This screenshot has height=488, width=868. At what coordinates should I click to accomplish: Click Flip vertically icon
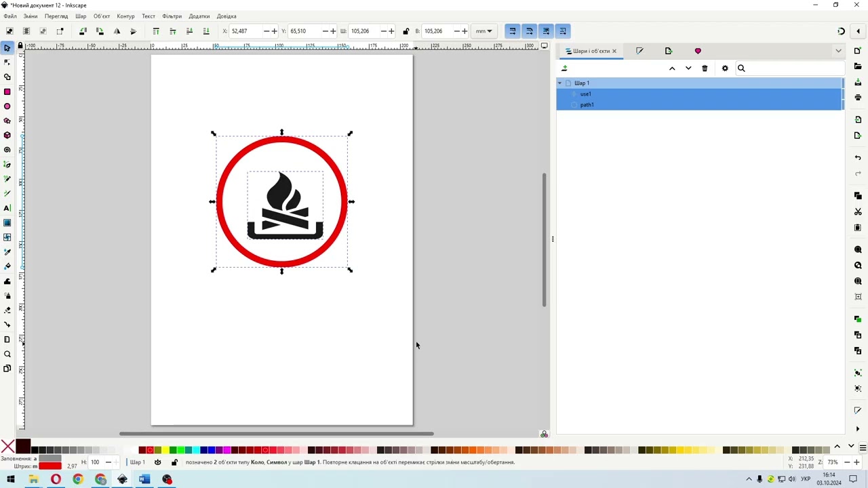(x=133, y=31)
